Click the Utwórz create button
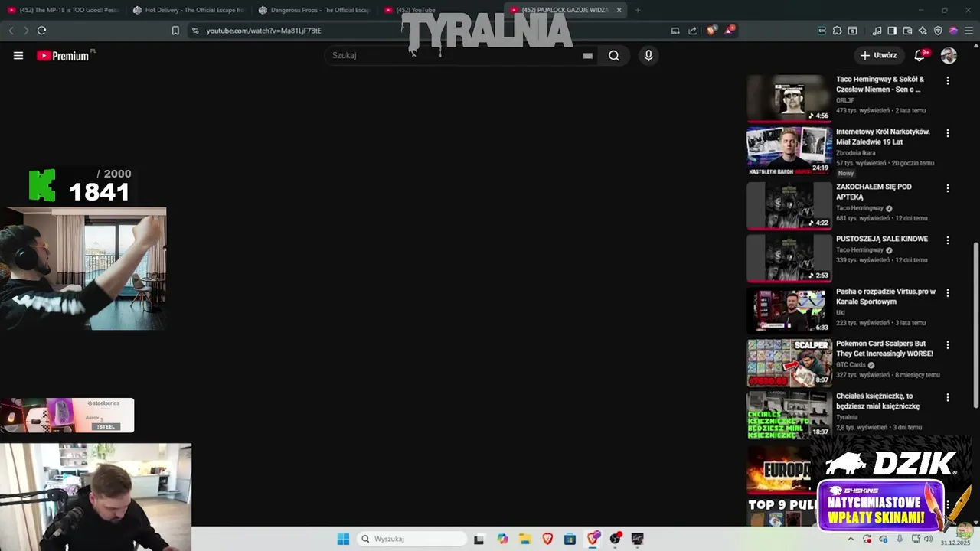980x551 pixels. pyautogui.click(x=878, y=55)
